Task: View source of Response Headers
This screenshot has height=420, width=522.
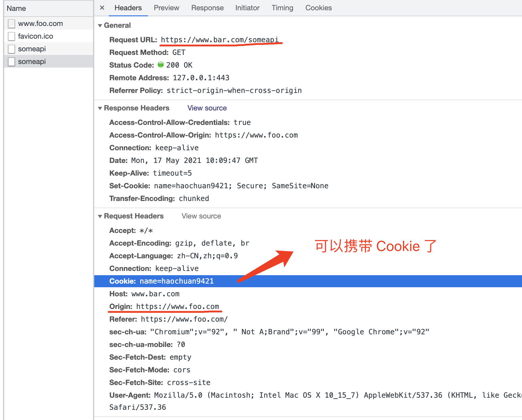Action: click(207, 108)
